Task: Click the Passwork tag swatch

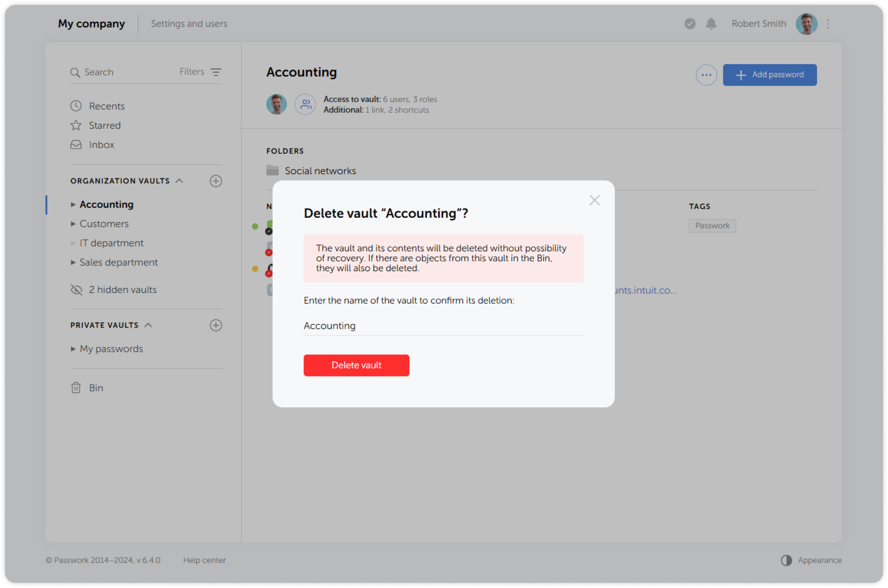Action: pos(712,226)
